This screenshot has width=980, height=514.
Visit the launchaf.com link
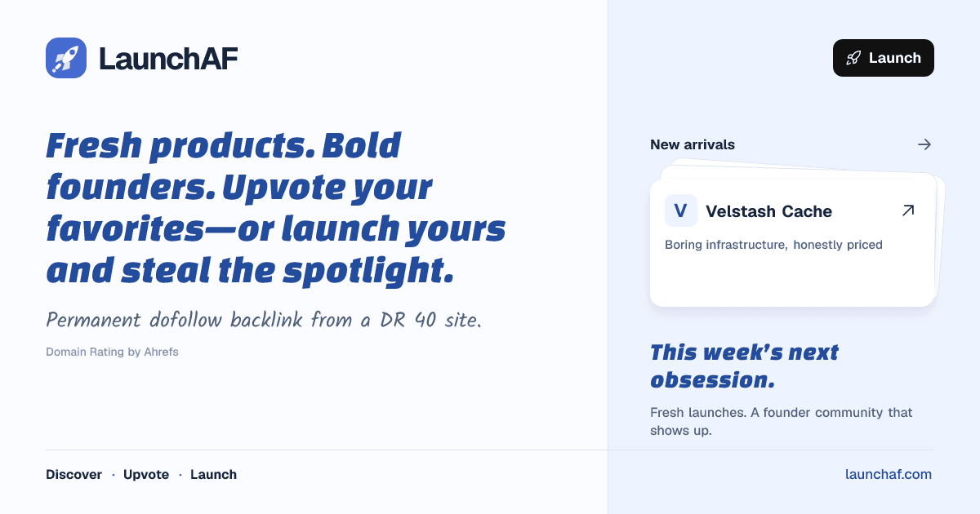tap(889, 475)
